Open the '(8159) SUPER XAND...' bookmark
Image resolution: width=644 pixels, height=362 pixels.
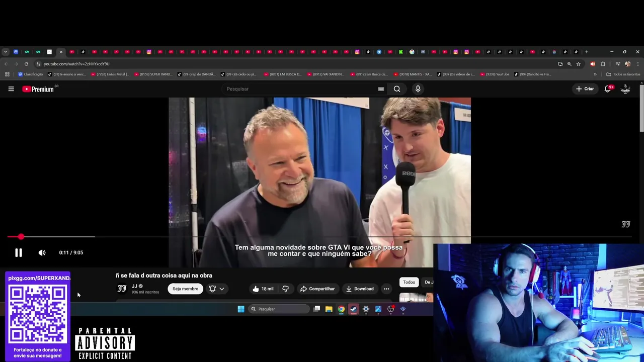coord(153,74)
